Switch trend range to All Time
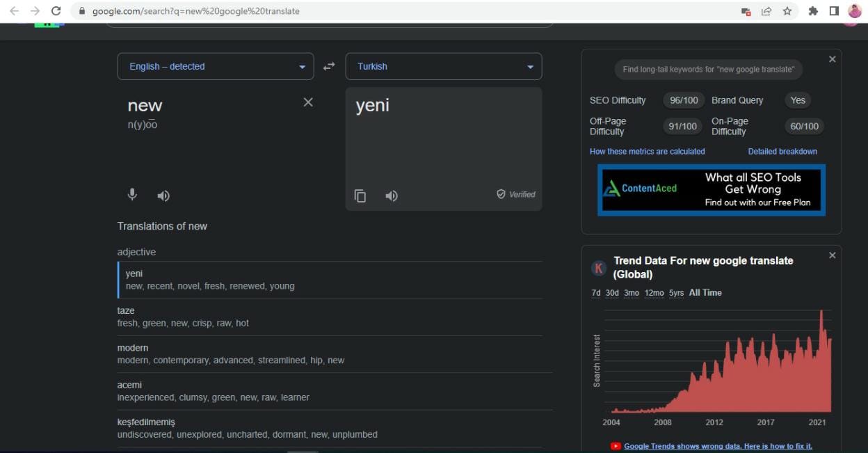Screen dimensions: 868x453 (x=705, y=293)
